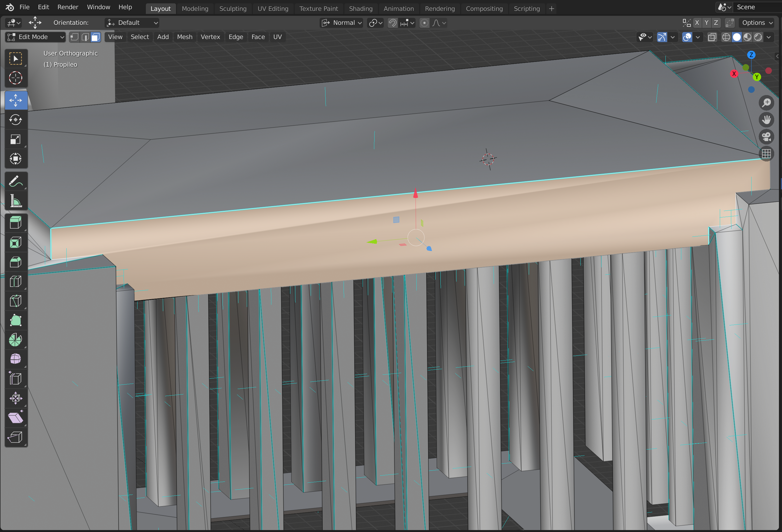Viewport: 782px width, 532px height.
Task: Expand the Normal transform orientation dropdown
Action: coord(342,23)
